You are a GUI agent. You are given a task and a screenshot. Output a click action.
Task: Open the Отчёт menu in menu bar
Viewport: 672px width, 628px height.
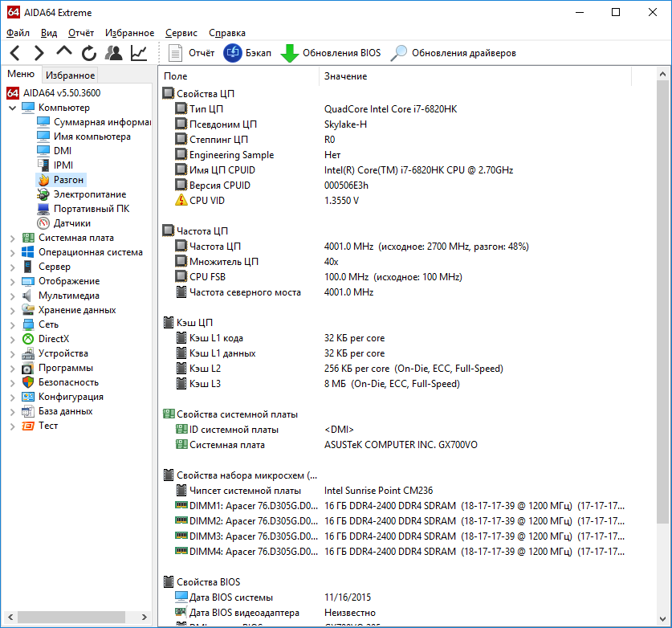click(81, 33)
